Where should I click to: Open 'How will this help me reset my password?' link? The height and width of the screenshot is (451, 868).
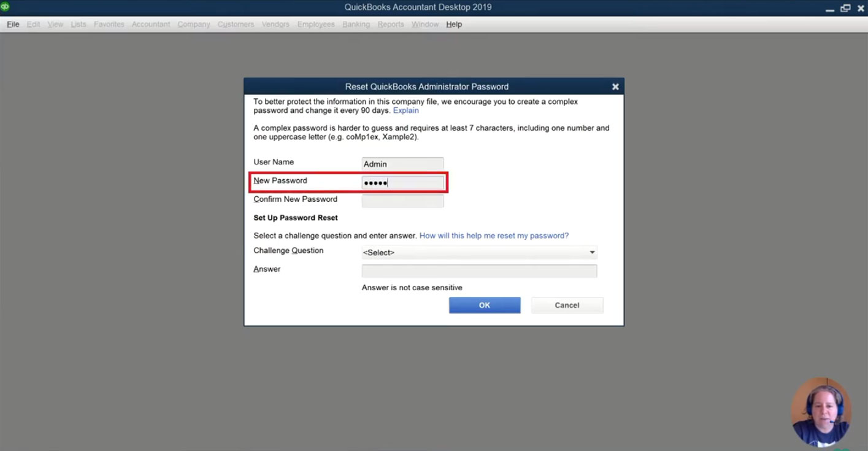[x=494, y=236]
